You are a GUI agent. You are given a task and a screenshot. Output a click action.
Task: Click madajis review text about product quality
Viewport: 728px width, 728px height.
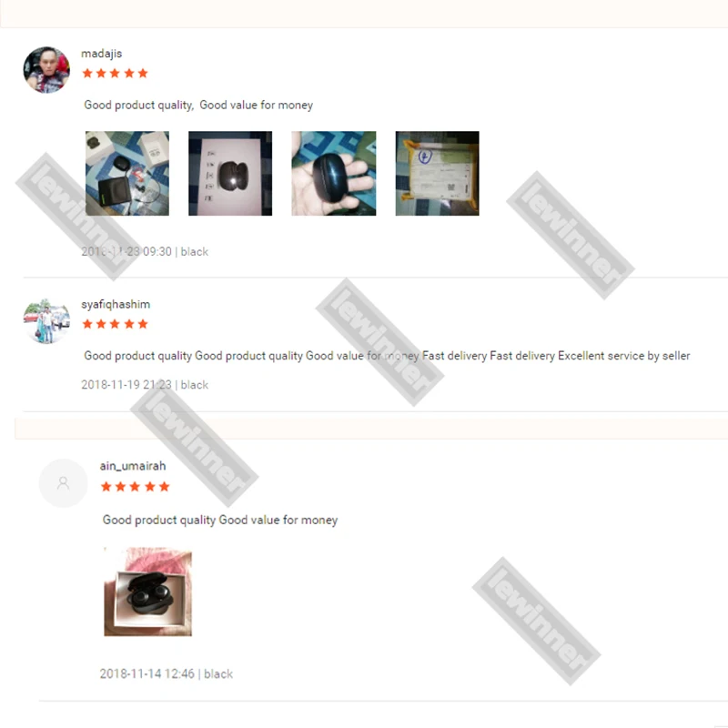click(x=139, y=105)
